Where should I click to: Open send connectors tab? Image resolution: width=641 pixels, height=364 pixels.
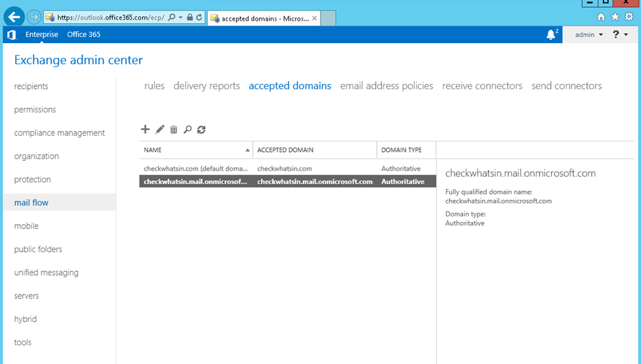click(x=567, y=86)
